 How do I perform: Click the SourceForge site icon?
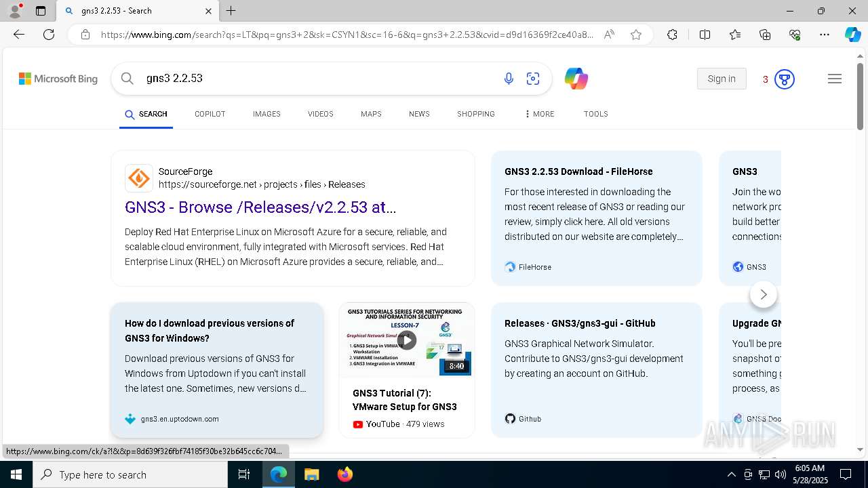[x=139, y=178]
